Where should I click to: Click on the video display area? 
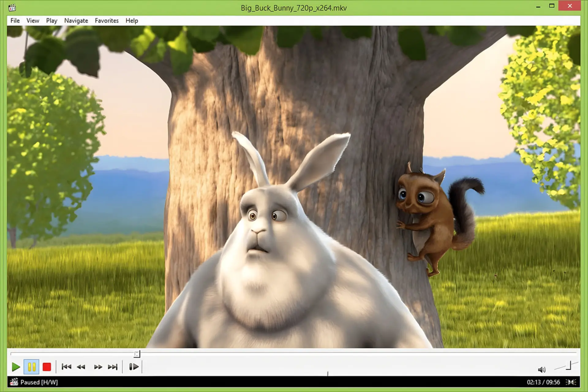pyautogui.click(x=294, y=187)
